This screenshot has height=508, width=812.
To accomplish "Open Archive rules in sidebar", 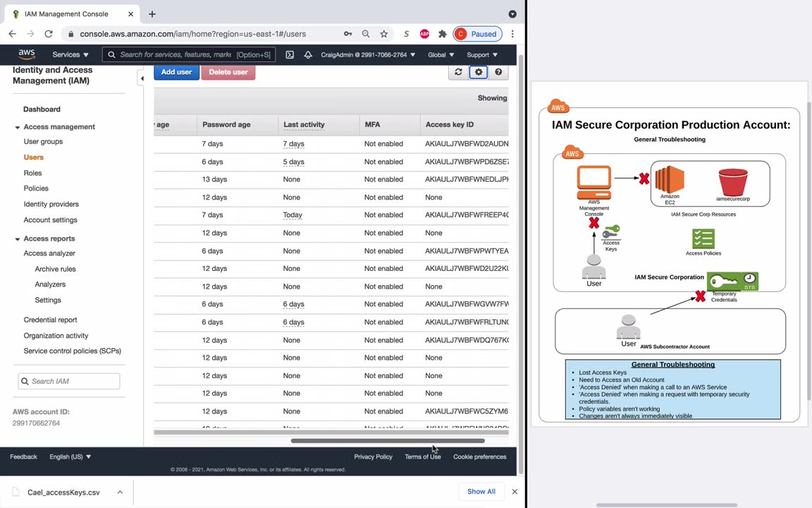I will pos(55,269).
